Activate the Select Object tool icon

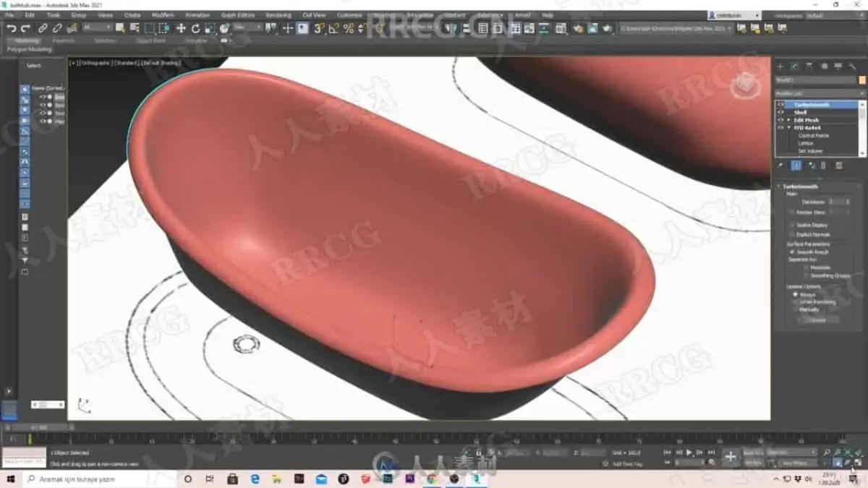pyautogui.click(x=120, y=28)
